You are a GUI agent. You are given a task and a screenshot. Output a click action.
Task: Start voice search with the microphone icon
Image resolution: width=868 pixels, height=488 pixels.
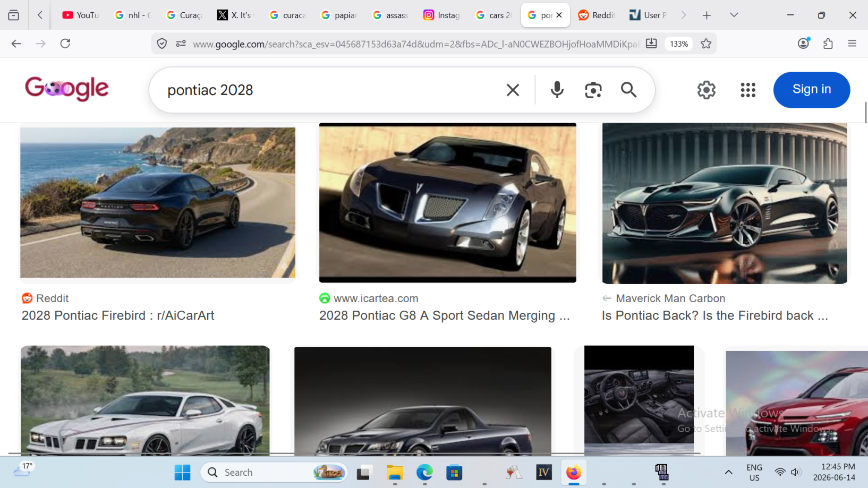(557, 90)
